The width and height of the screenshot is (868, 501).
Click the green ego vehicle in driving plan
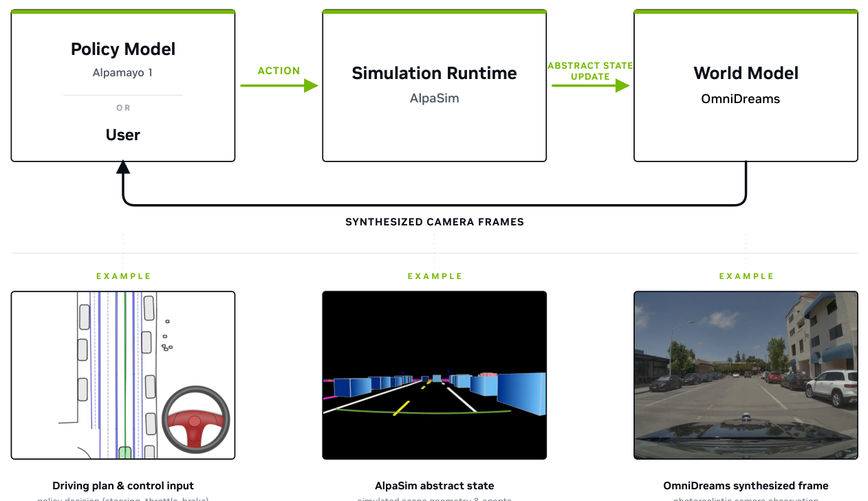click(x=124, y=452)
